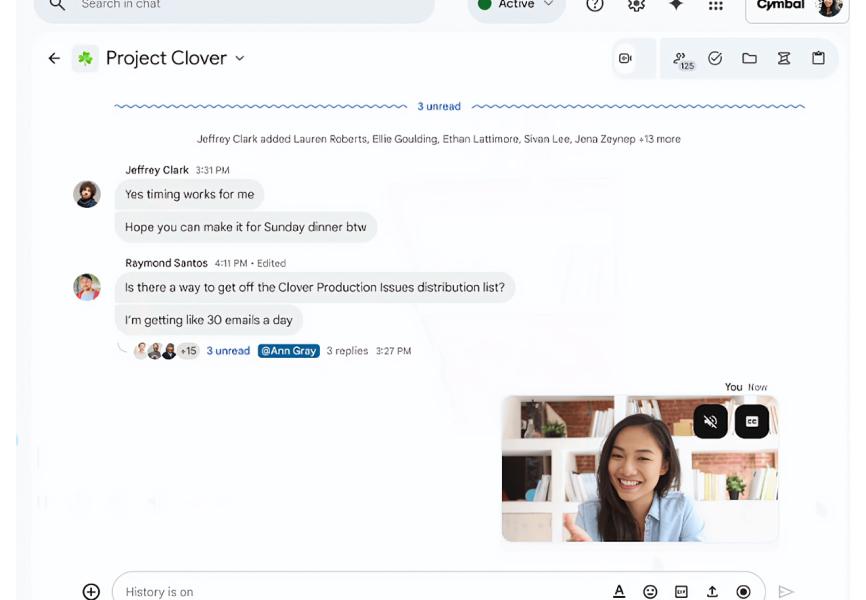Click the Gemini sparkle icon
Screen dimensions: 866x600
tap(676, 4)
